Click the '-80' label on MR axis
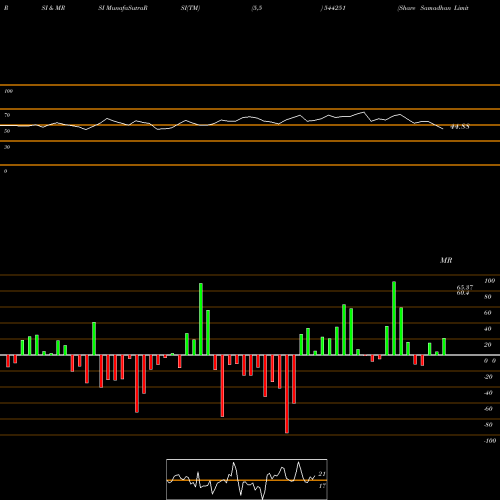500x500 pixels. click(488, 425)
